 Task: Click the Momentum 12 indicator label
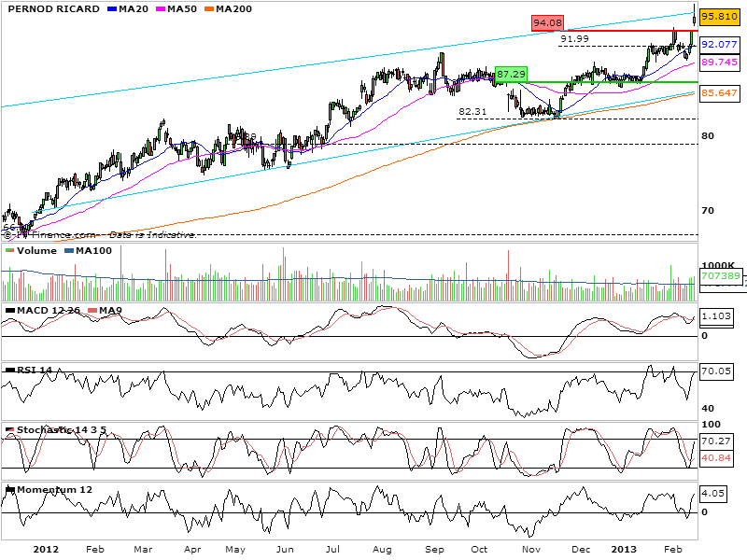click(x=54, y=490)
